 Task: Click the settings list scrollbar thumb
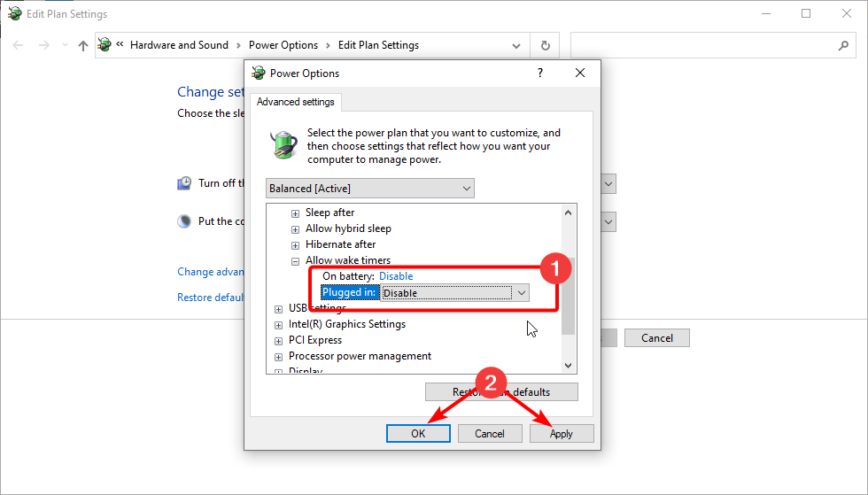tap(568, 297)
